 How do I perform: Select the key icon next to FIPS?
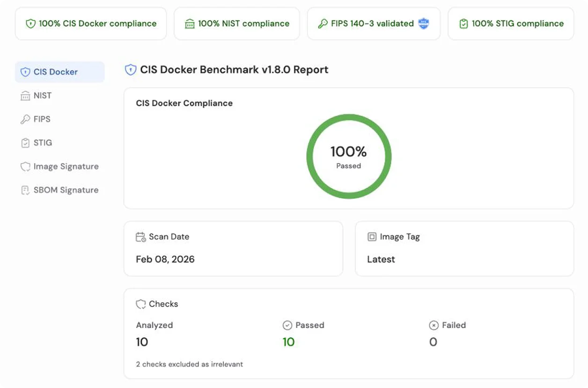point(25,119)
